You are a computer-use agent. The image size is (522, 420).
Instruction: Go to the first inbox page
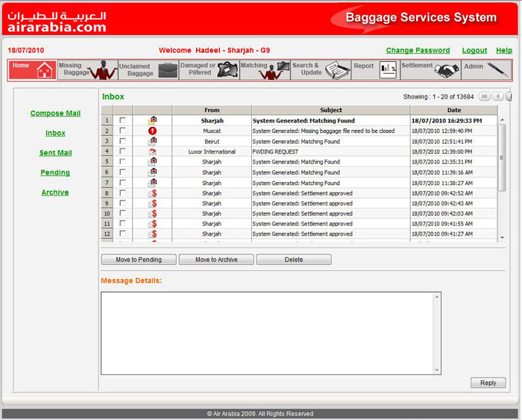(484, 96)
